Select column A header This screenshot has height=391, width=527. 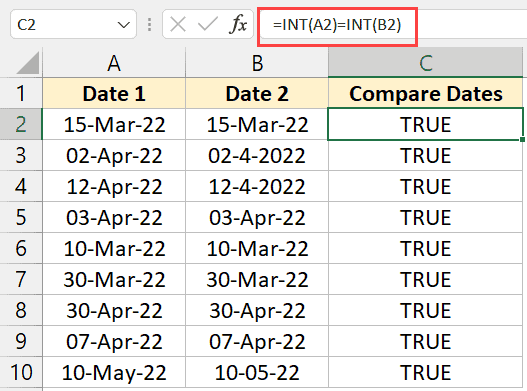click(114, 63)
